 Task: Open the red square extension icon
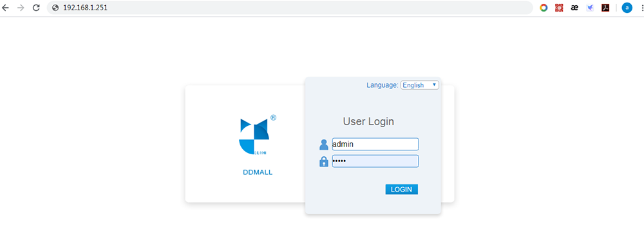[x=558, y=7]
